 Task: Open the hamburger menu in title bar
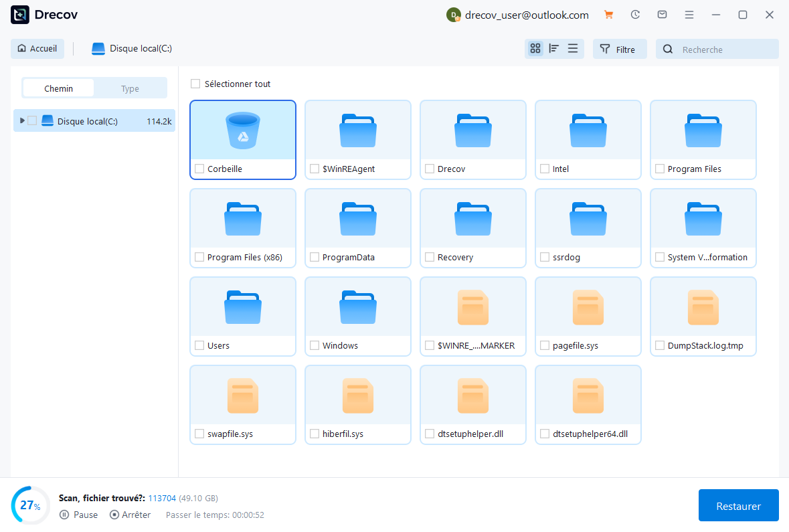pos(689,15)
